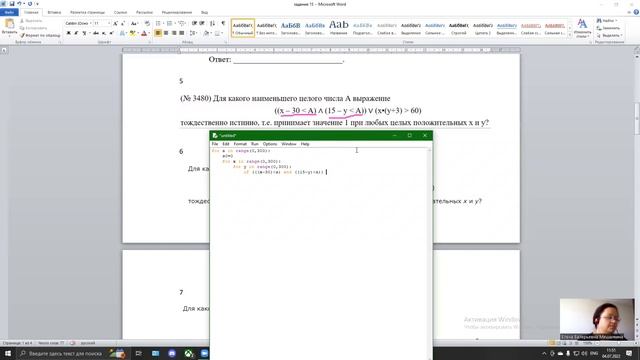
Task: Open the Line Spacing dropdown
Action: click(x=193, y=33)
